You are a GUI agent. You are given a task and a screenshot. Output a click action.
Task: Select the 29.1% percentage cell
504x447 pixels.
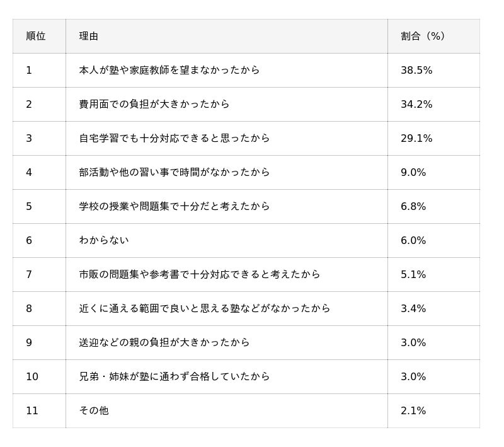[x=416, y=139]
